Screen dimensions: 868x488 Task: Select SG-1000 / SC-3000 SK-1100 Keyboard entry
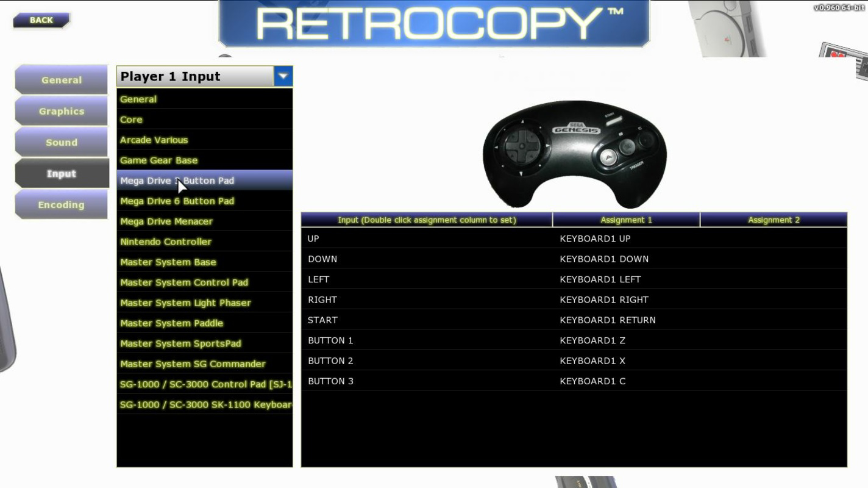(204, 404)
